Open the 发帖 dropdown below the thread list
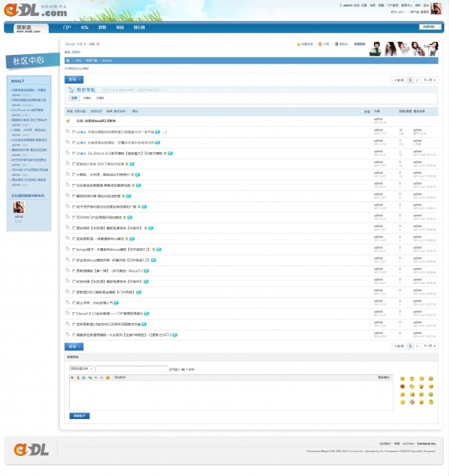 (74, 347)
